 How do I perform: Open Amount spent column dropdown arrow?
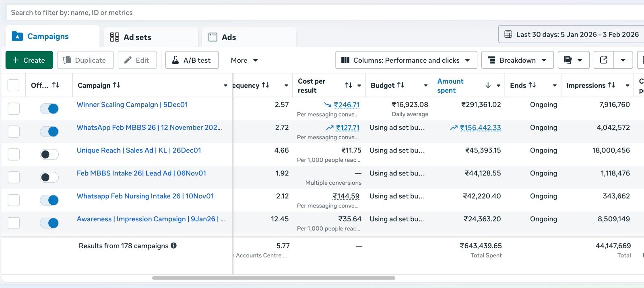[498, 85]
